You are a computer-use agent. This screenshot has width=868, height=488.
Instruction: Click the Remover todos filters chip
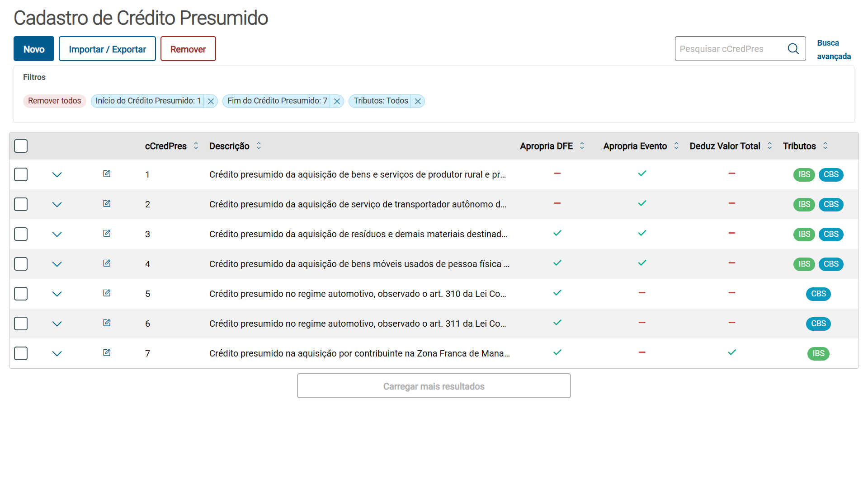55,101
